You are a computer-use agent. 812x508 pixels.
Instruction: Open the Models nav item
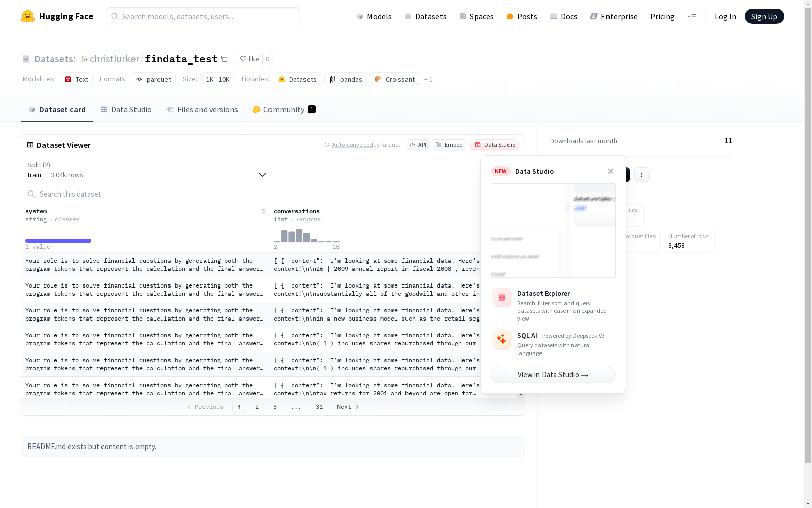point(374,16)
